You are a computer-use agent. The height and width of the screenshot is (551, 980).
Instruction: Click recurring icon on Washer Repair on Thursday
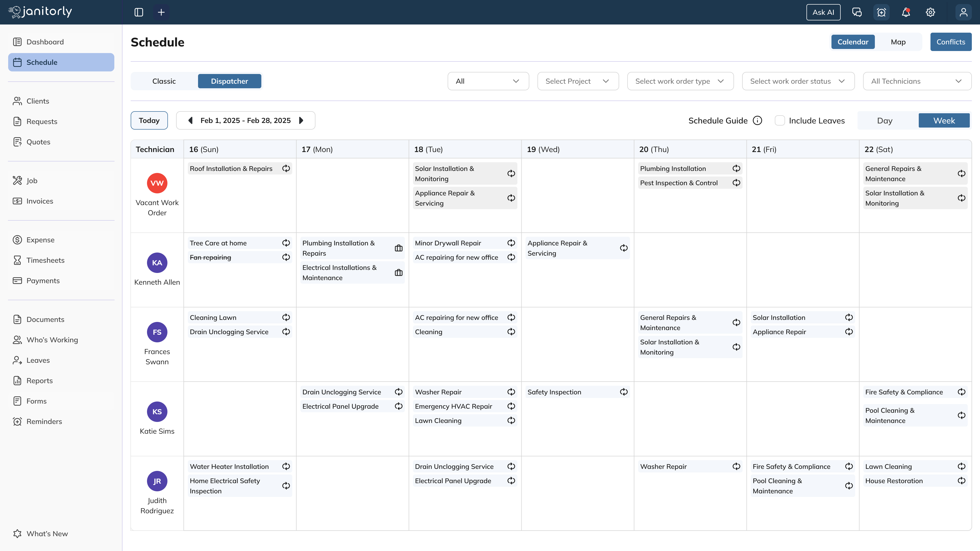click(737, 466)
